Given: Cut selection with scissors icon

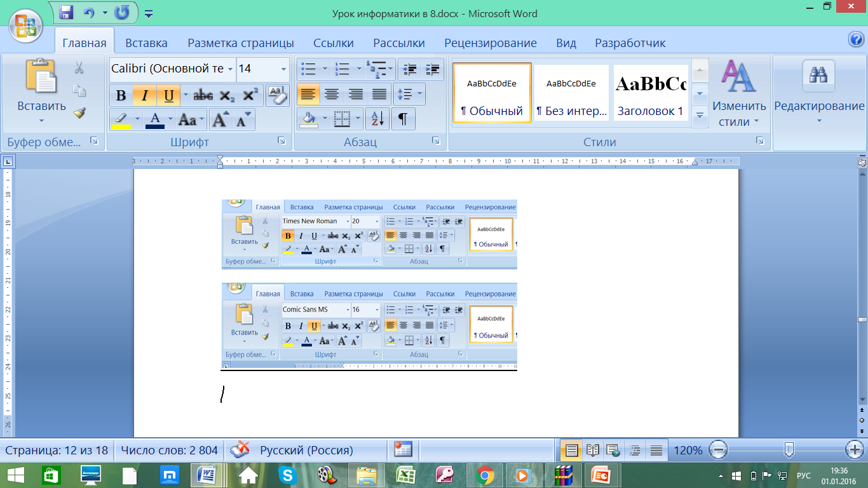Looking at the screenshot, I should 79,68.
